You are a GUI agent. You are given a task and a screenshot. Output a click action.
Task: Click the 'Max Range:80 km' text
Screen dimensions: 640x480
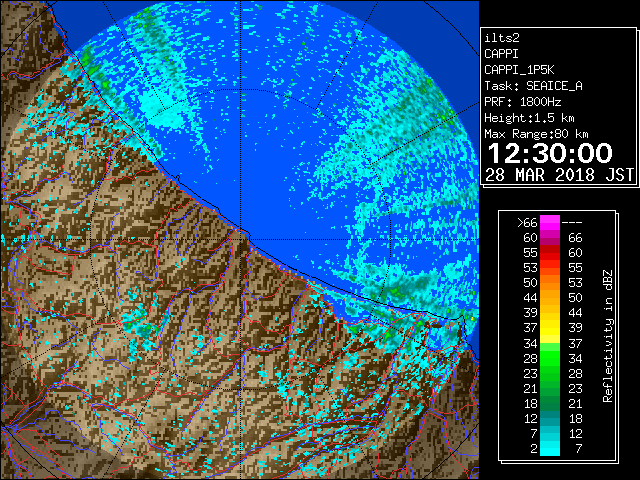coord(536,134)
